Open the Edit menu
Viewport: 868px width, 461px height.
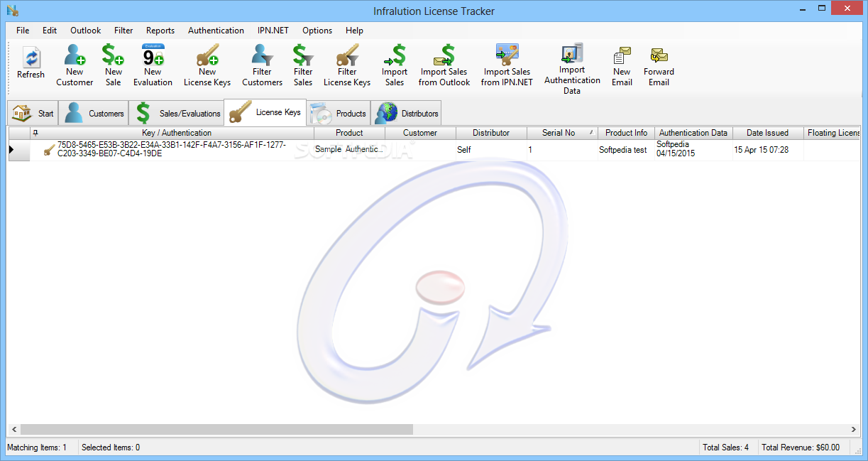pos(50,31)
